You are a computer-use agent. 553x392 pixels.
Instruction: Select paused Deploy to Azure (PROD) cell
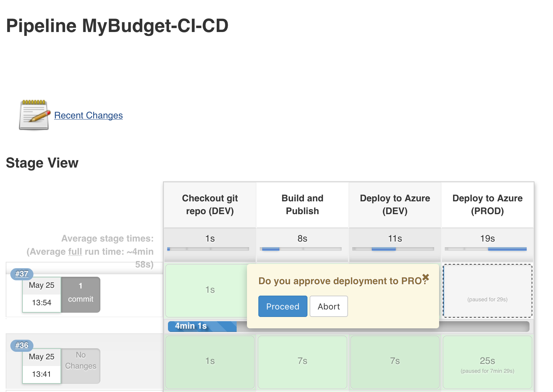pyautogui.click(x=487, y=291)
